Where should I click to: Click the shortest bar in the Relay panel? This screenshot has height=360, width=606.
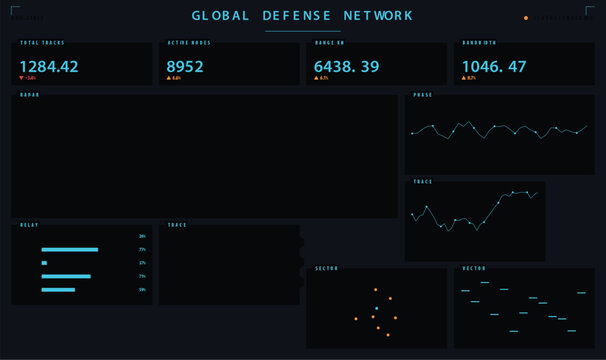(x=44, y=263)
